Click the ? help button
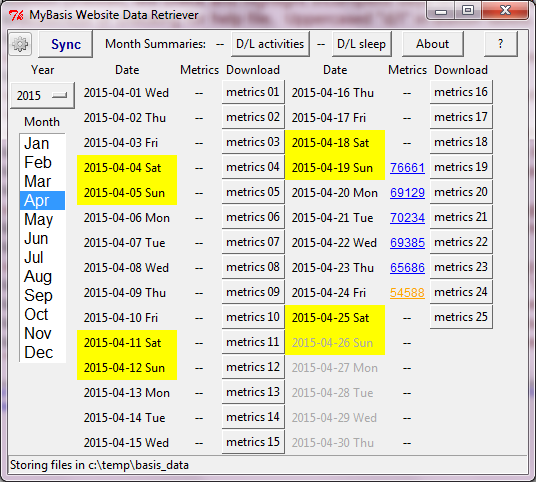 pyautogui.click(x=501, y=44)
